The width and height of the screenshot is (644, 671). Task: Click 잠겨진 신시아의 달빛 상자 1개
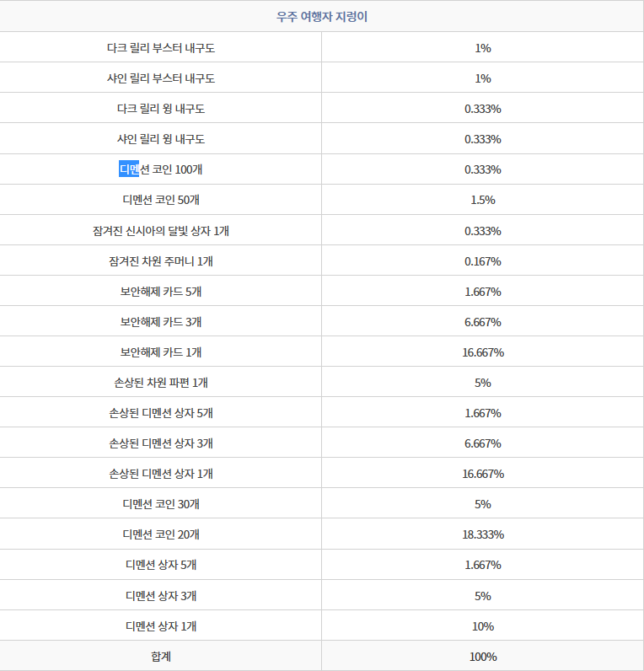(161, 231)
